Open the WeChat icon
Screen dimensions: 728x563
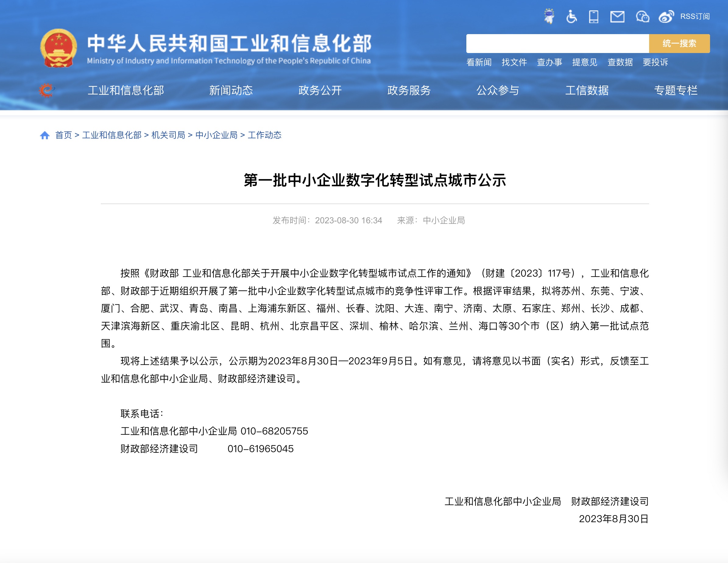click(x=642, y=17)
